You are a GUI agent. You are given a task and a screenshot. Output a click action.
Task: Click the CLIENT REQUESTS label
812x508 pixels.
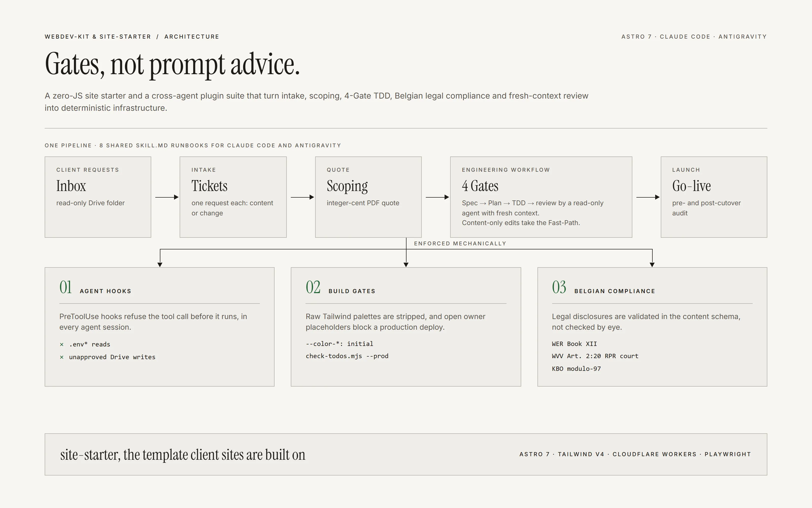click(x=88, y=170)
